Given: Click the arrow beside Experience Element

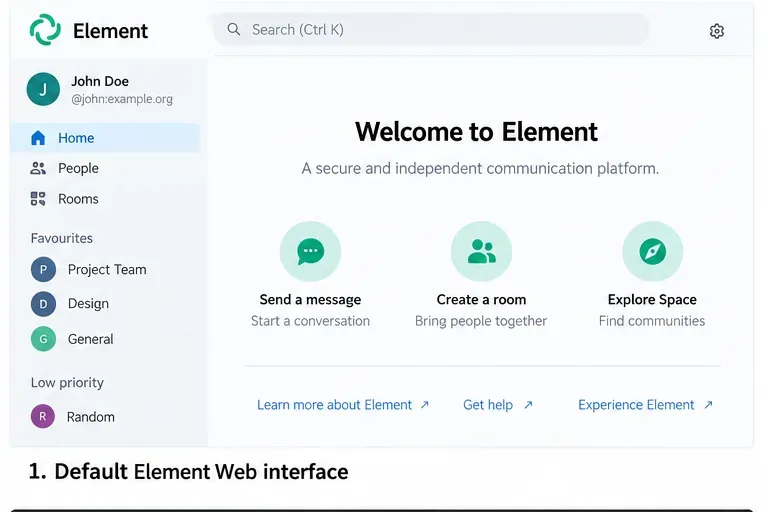Looking at the screenshot, I should click(708, 405).
